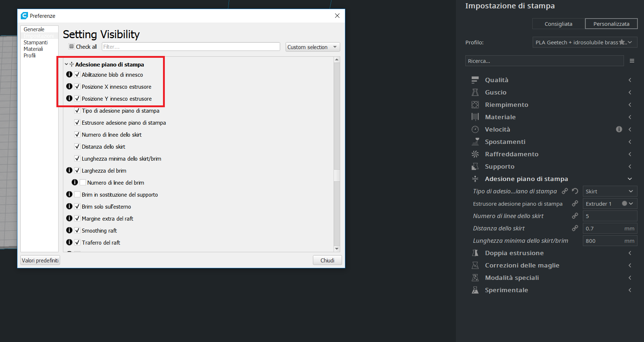Uncheck Tipo di adesione piano di stampa
Viewport: 644px width, 342px height.
click(77, 110)
